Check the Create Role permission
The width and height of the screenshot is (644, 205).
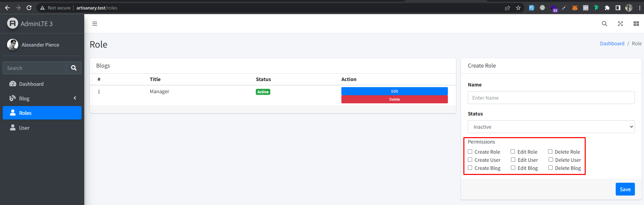470,152
